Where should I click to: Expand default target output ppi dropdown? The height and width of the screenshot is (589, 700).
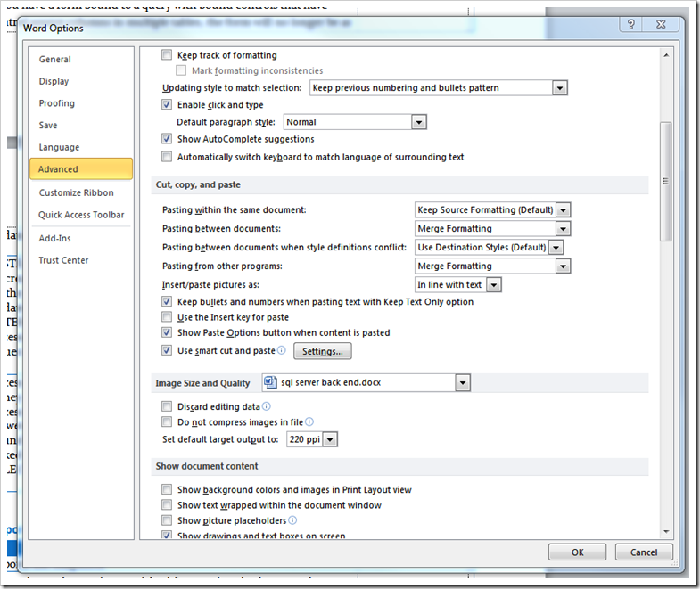click(x=330, y=439)
